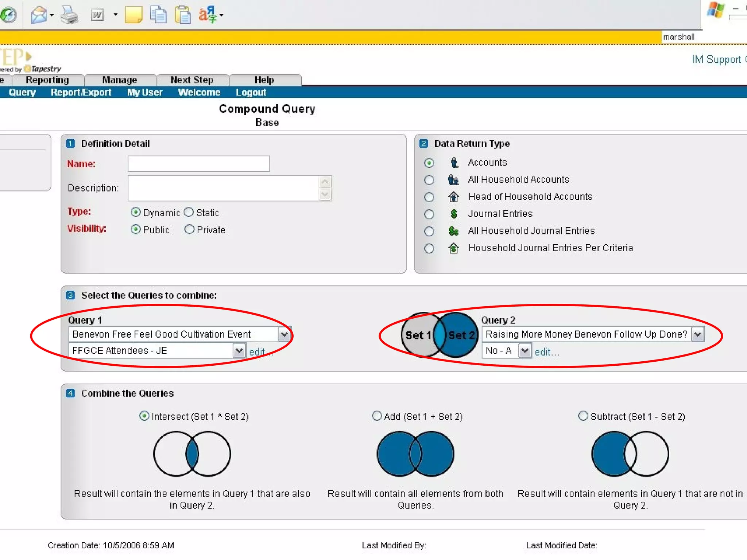747x560 pixels.
Task: Click the Word edit document icon
Action: pyautogui.click(x=97, y=15)
